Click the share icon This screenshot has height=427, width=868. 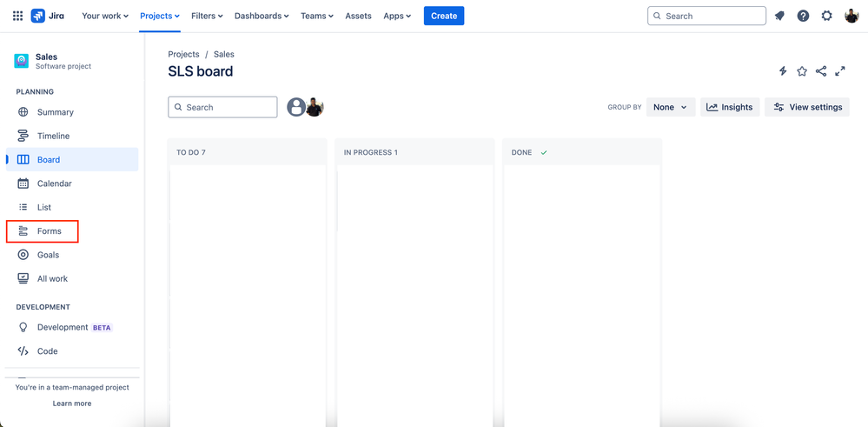tap(821, 71)
